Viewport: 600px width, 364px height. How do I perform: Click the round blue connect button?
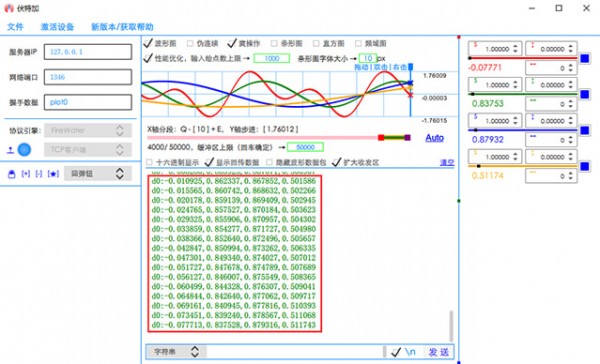[24, 150]
